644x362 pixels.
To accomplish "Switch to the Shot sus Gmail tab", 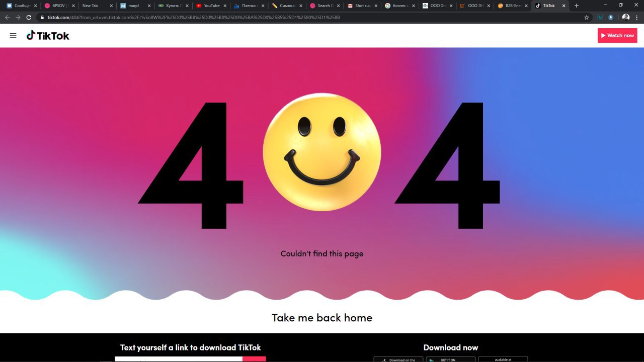I will click(x=362, y=6).
